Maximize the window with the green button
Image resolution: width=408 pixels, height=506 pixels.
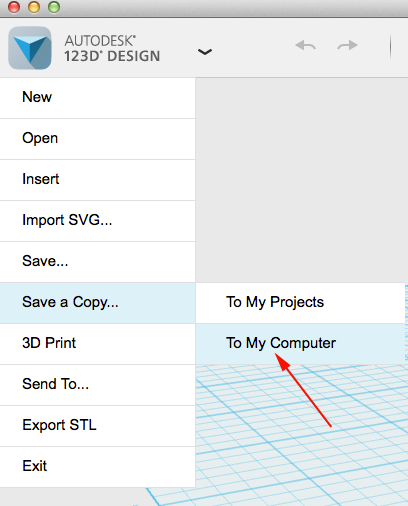54,7
